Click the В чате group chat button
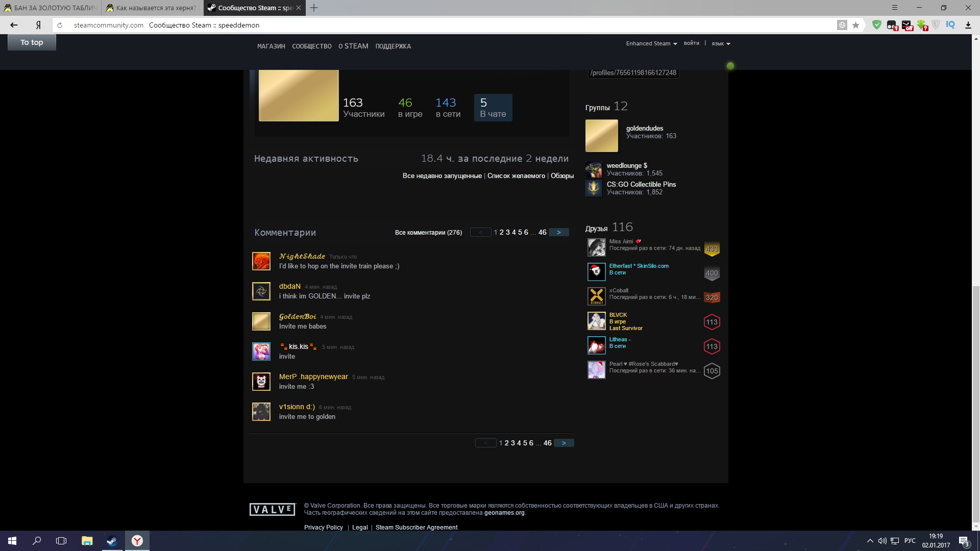This screenshot has width=980, height=551. click(493, 108)
